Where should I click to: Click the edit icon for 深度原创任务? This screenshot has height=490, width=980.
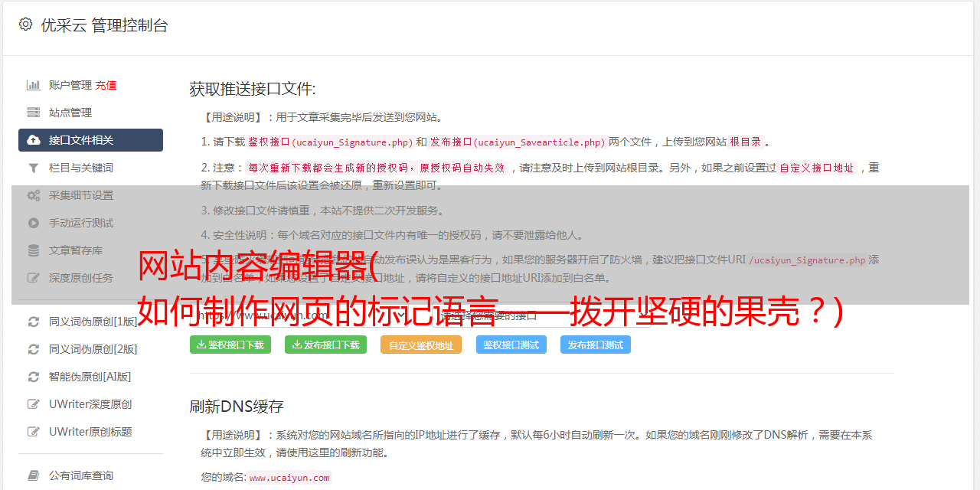[34, 278]
